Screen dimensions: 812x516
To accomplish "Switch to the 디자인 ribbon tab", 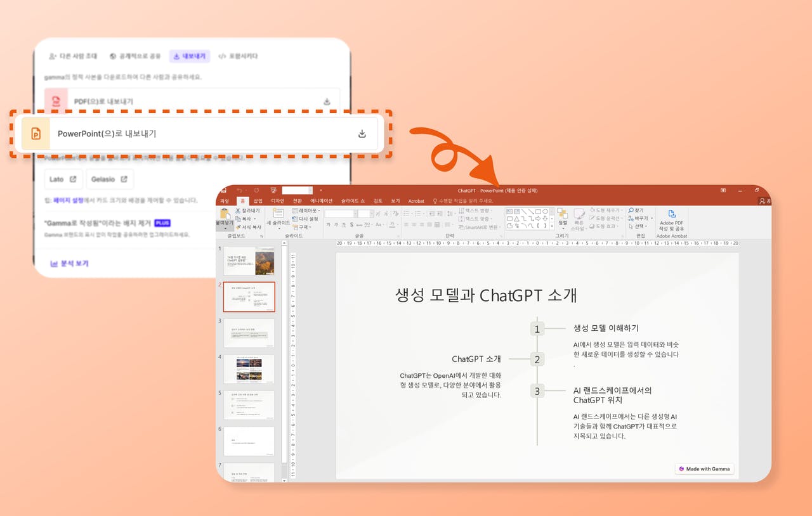I will 278,201.
